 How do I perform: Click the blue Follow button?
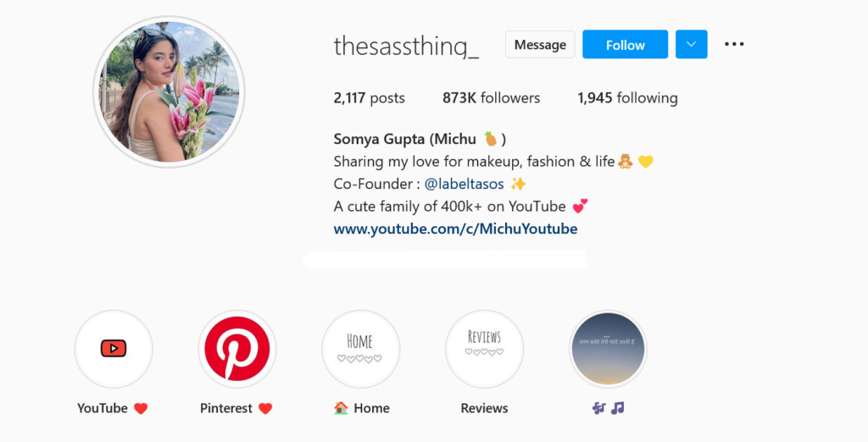tap(625, 45)
